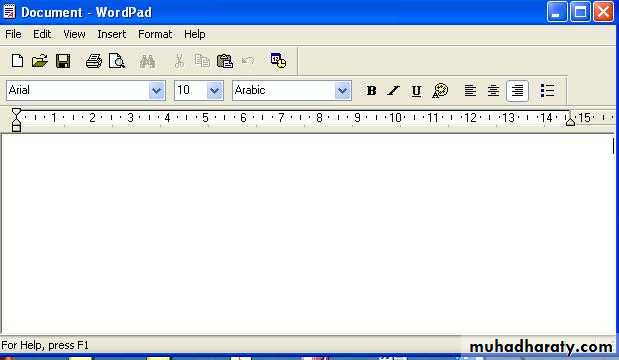Center the text alignment
This screenshot has height=360, width=619.
tap(493, 91)
